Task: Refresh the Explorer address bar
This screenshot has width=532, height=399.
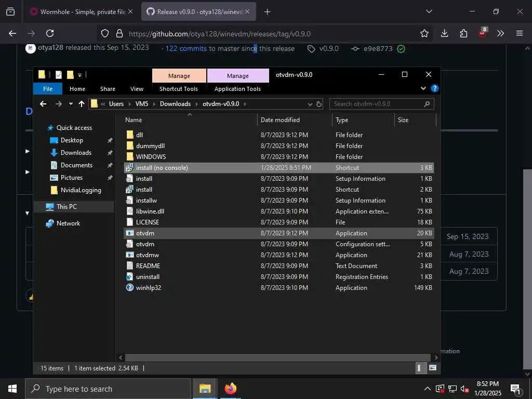Action: (319, 104)
